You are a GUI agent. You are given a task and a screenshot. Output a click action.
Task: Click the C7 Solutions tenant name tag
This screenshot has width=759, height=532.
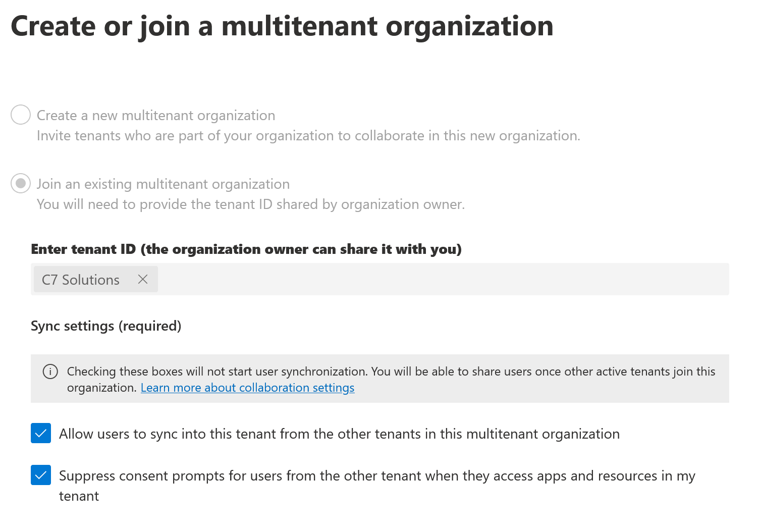click(x=81, y=280)
